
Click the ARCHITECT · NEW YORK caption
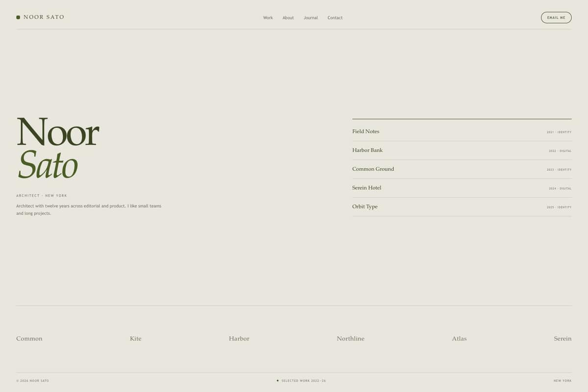42,196
